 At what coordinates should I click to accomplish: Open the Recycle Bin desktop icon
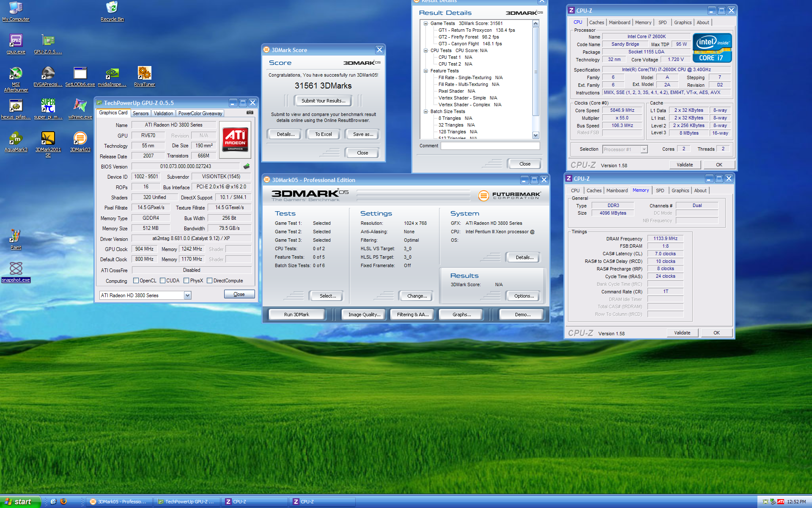click(112, 11)
